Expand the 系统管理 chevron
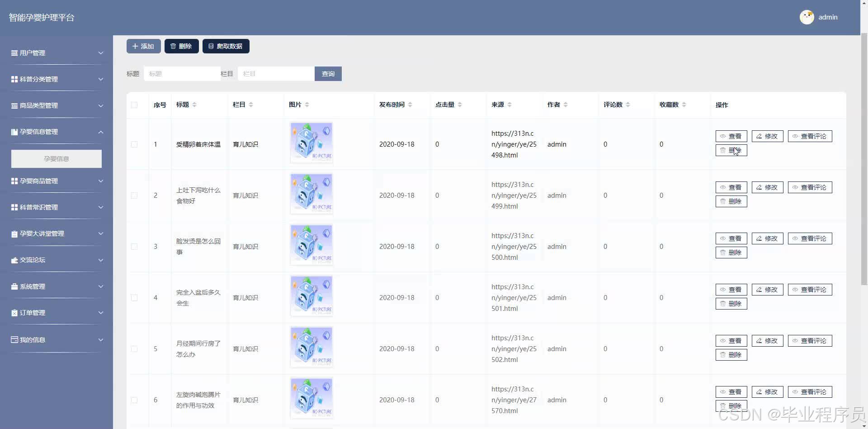 (101, 286)
